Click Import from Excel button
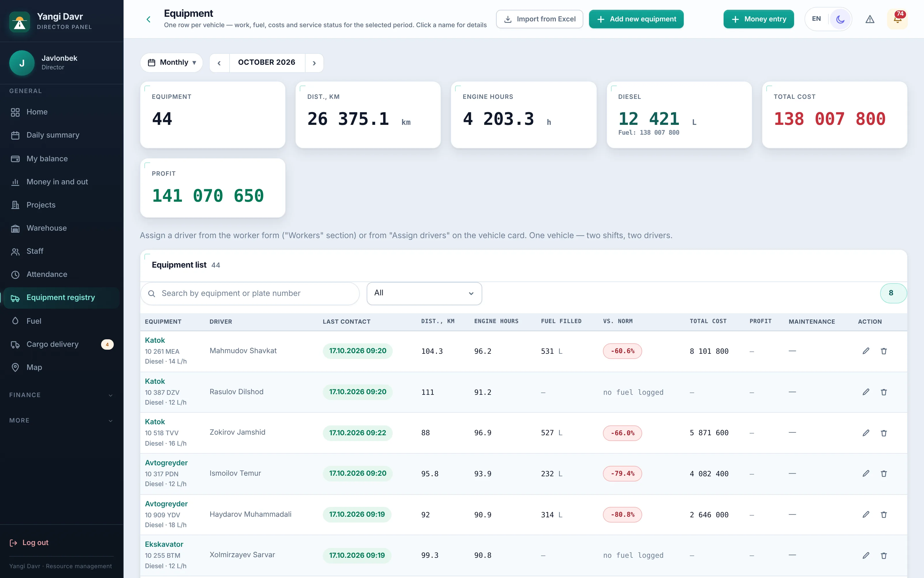 pyautogui.click(x=539, y=19)
